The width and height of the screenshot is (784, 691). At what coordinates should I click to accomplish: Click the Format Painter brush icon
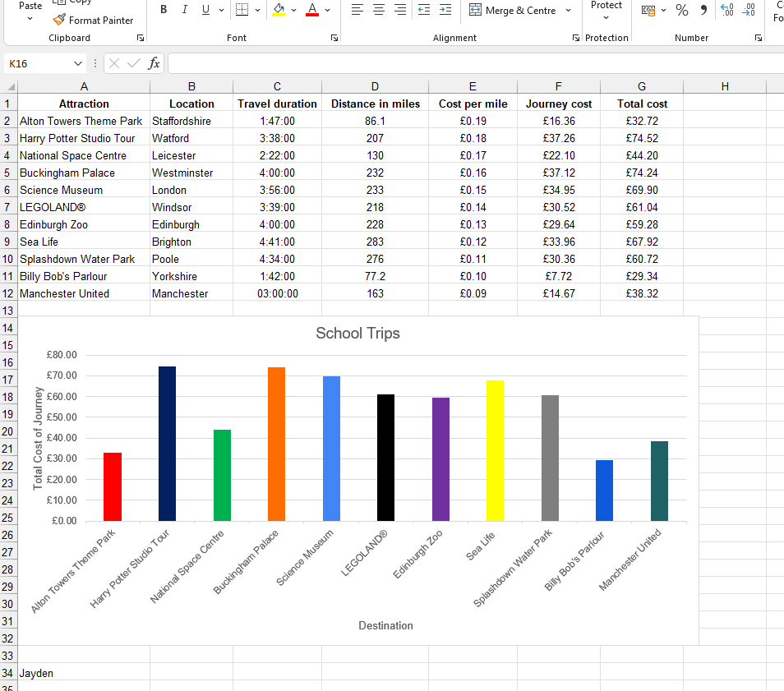pos(59,20)
